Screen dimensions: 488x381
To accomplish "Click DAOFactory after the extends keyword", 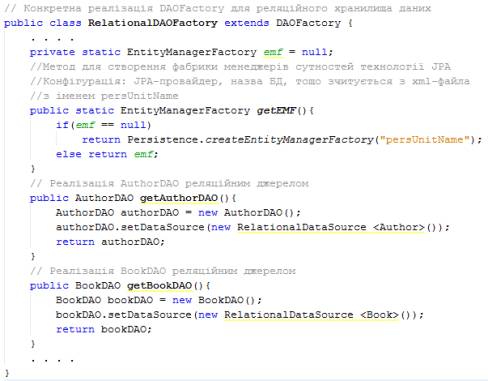I will point(308,23).
